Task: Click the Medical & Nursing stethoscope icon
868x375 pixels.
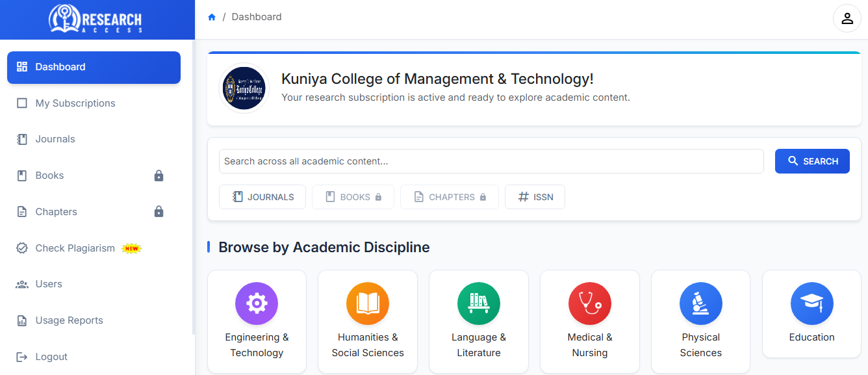Action: pyautogui.click(x=590, y=304)
